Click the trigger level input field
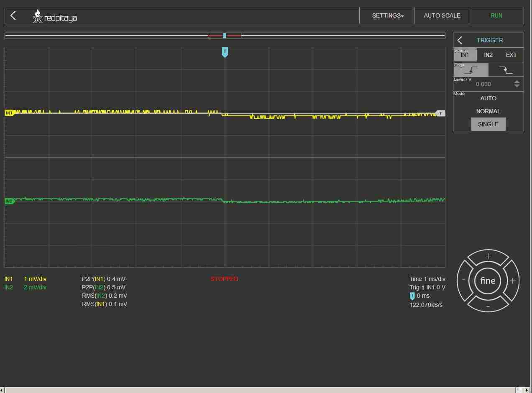 tap(483, 84)
